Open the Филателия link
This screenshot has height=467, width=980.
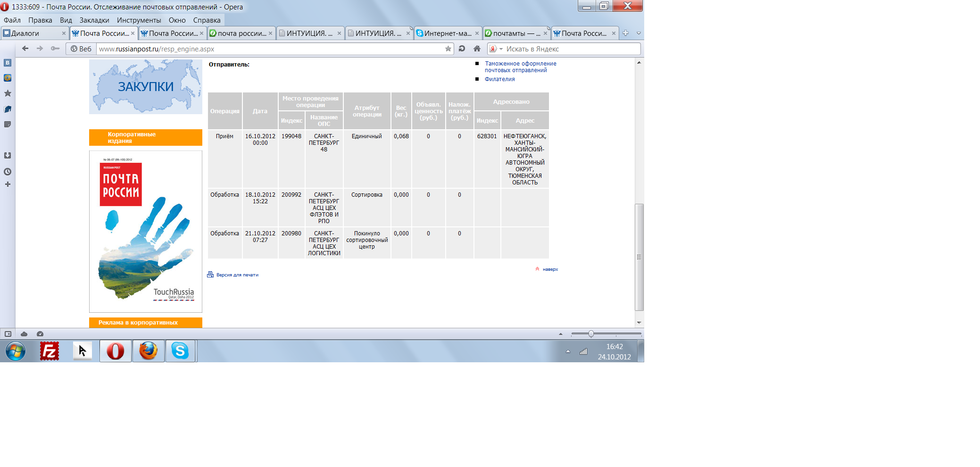pos(500,79)
